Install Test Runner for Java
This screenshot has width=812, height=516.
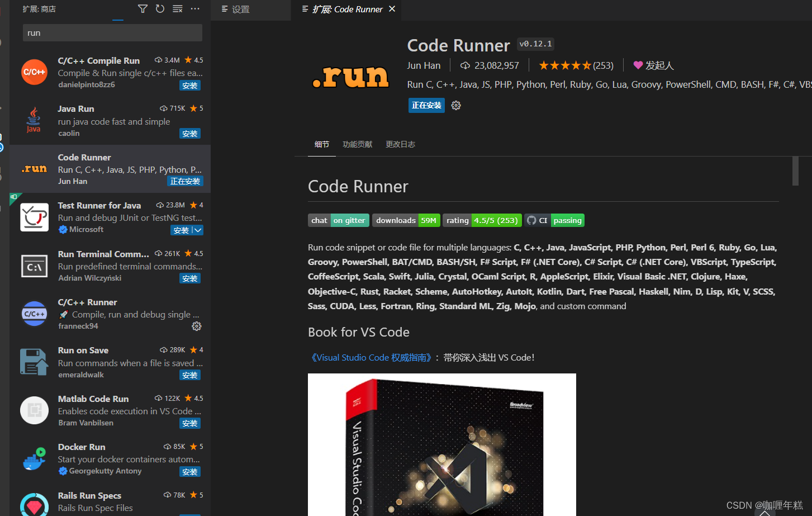(x=181, y=230)
